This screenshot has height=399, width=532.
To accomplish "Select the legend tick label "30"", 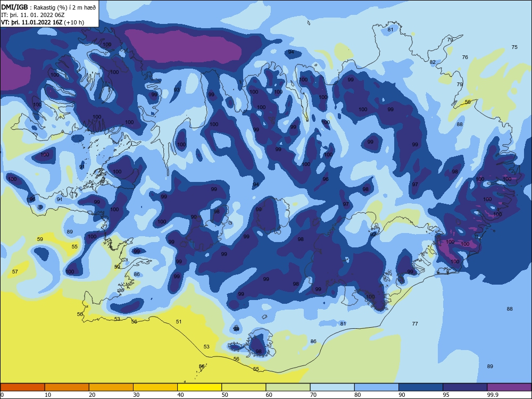I will click(136, 395).
